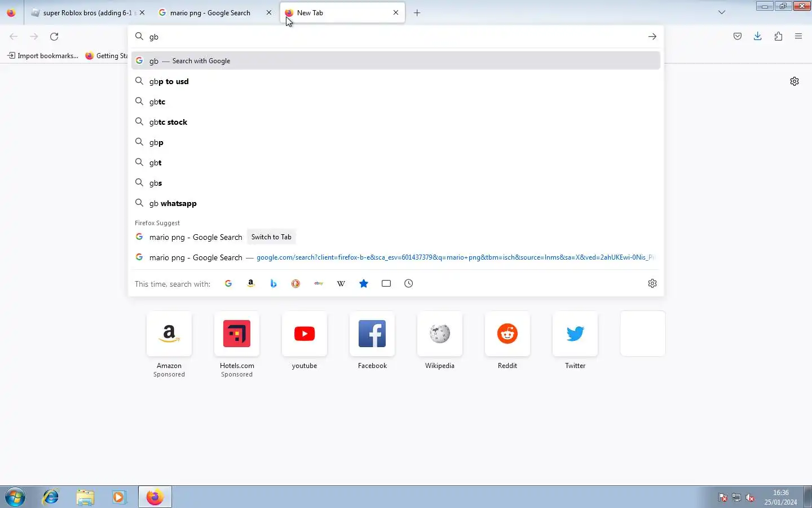The image size is (812, 508).
Task: Search history using the clock icon
Action: click(x=409, y=283)
